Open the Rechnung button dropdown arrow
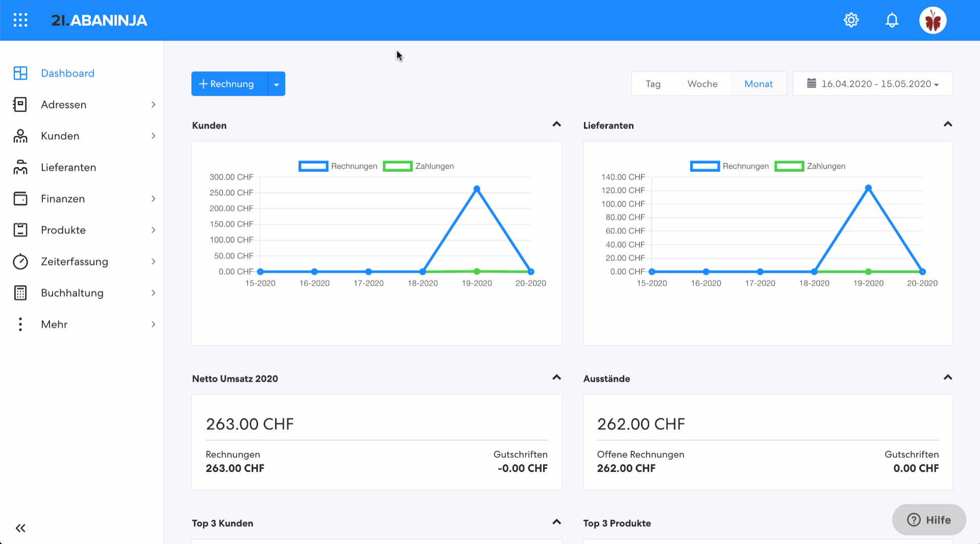 pos(276,84)
